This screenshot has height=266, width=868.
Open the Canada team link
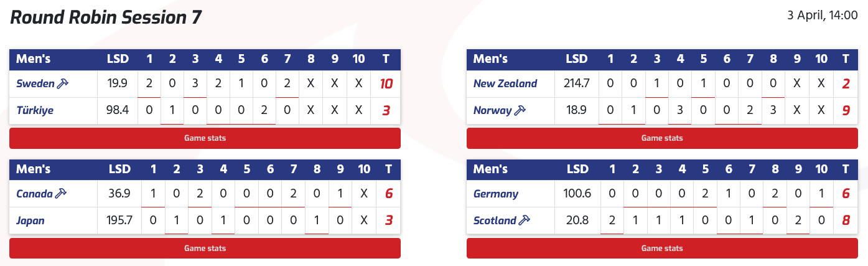coord(34,194)
